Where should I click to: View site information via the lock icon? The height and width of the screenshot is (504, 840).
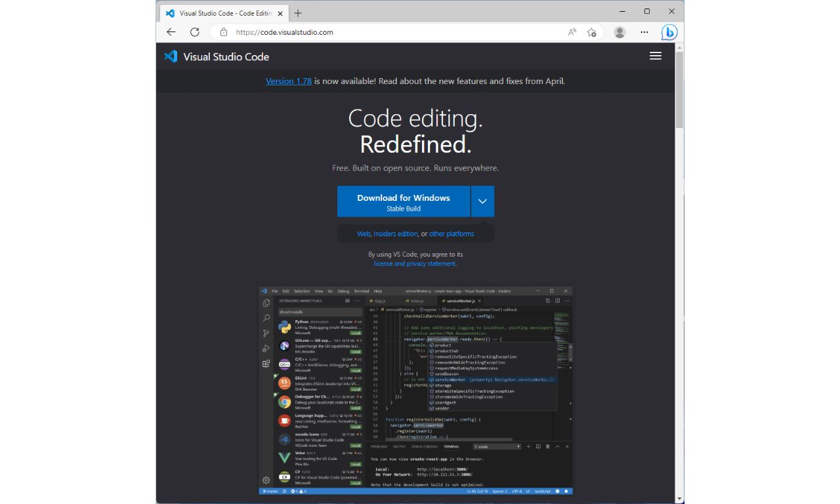(x=223, y=32)
